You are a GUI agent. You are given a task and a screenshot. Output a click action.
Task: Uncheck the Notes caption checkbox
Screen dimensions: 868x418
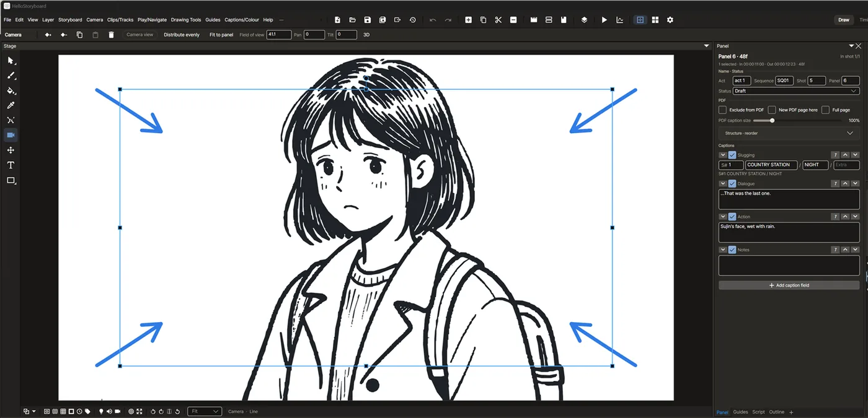732,250
